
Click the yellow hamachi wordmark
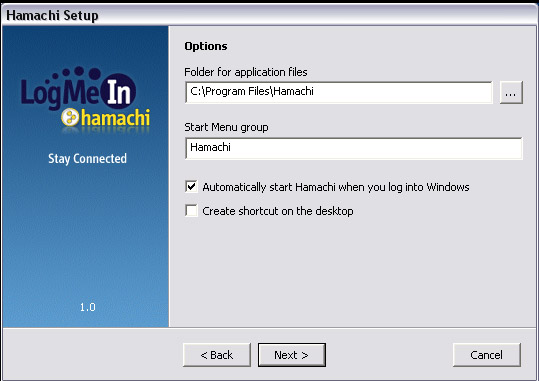pyautogui.click(x=116, y=118)
